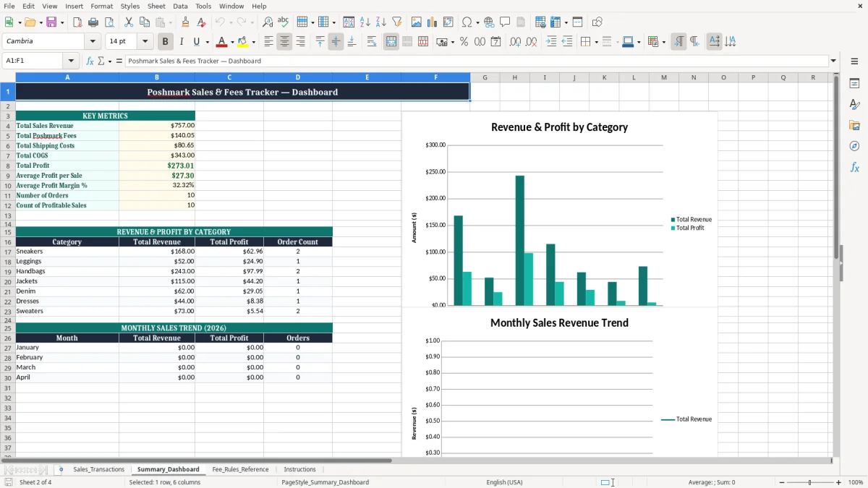Open Find & Replace tool
The image size is (868, 488).
[268, 22]
